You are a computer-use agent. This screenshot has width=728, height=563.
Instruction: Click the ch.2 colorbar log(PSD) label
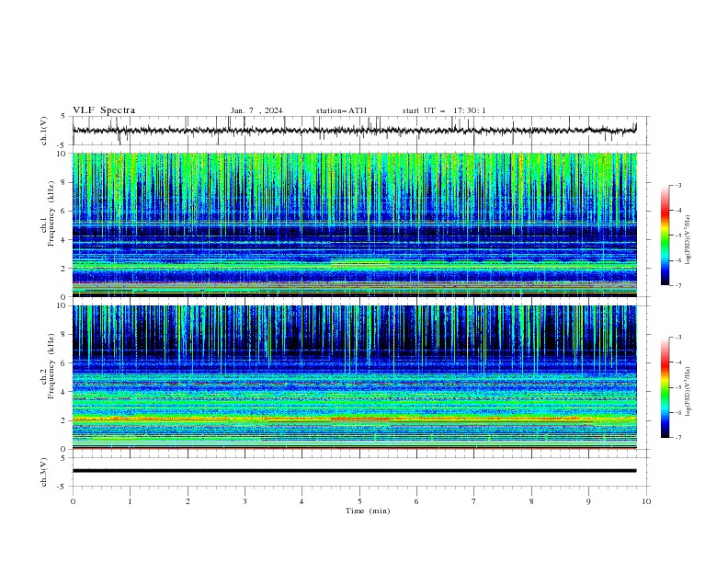[688, 391]
